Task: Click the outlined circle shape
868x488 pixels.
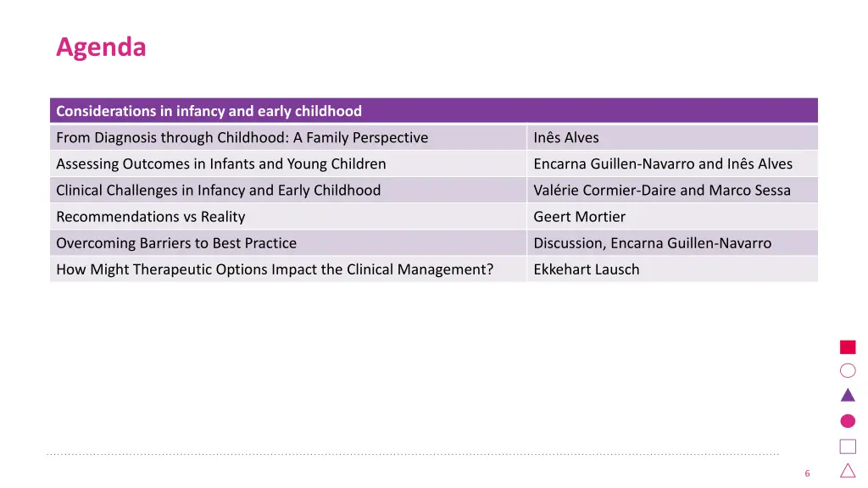Action: [x=848, y=371]
